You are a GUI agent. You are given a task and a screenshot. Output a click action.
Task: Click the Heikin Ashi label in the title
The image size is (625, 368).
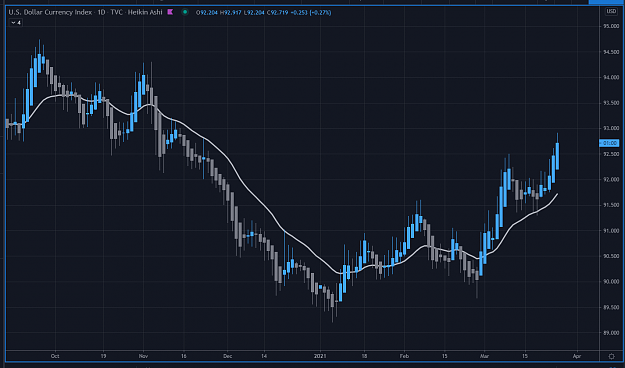pyautogui.click(x=145, y=12)
